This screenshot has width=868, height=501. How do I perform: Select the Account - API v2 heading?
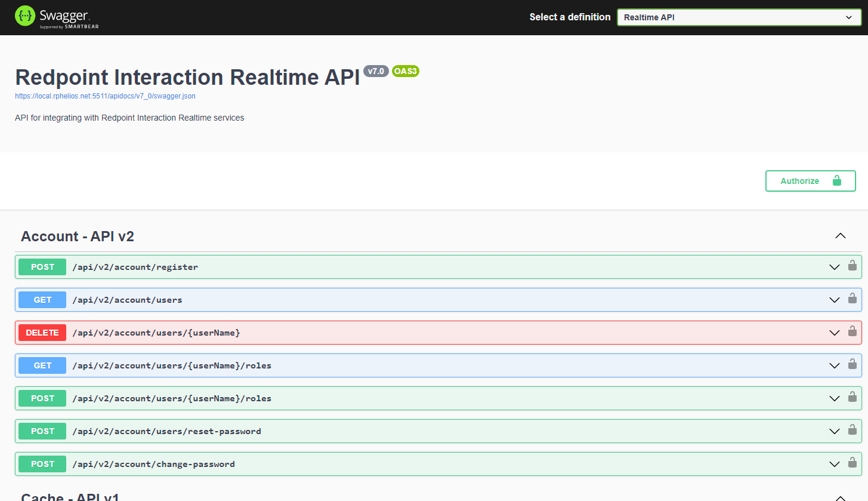78,236
